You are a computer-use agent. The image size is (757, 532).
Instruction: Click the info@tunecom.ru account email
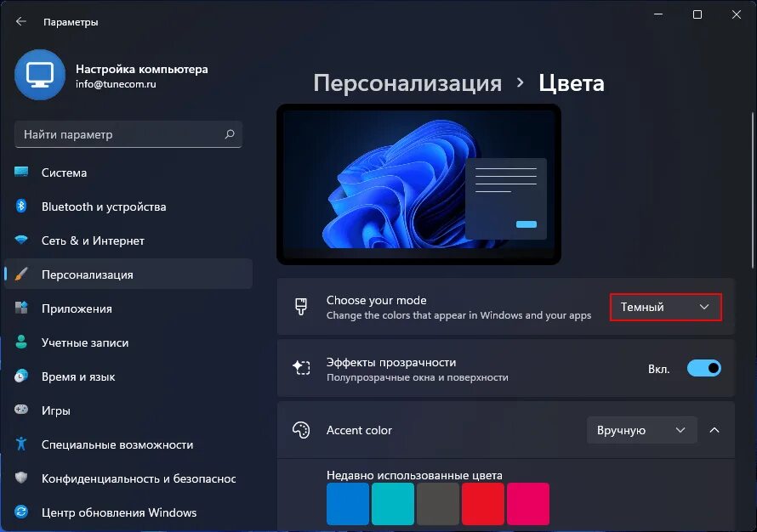(116, 84)
